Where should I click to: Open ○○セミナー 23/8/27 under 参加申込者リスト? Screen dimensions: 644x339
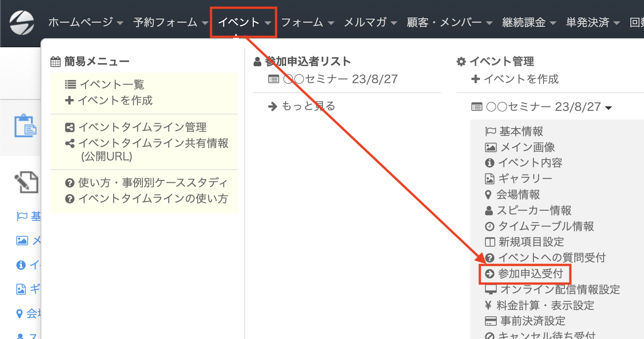point(340,80)
